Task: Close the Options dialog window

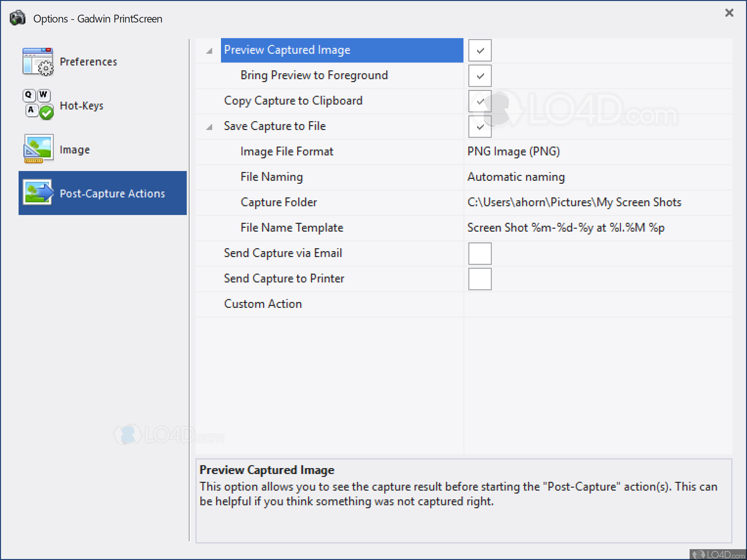Action: coord(729,13)
